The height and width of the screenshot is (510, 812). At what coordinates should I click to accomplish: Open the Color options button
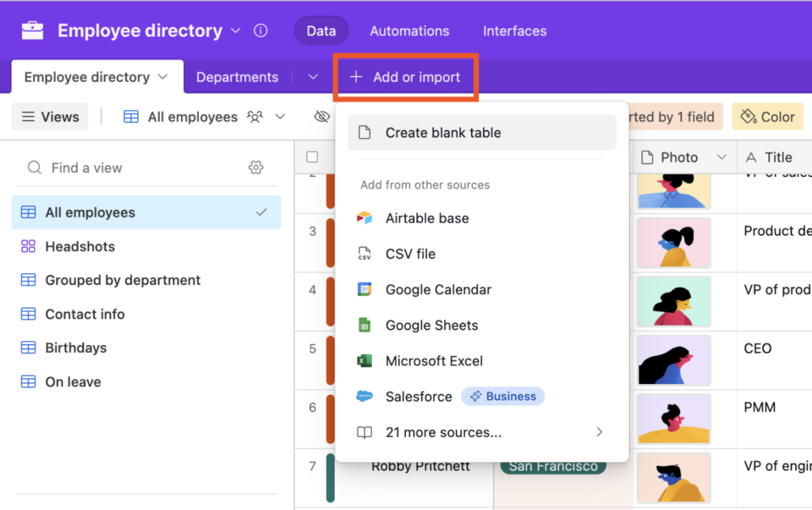click(768, 117)
